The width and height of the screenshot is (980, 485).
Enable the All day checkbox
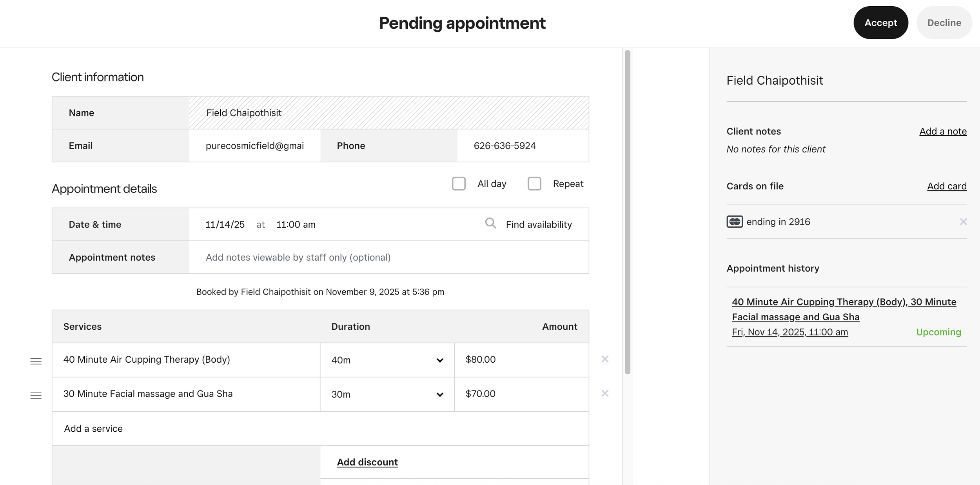(459, 183)
